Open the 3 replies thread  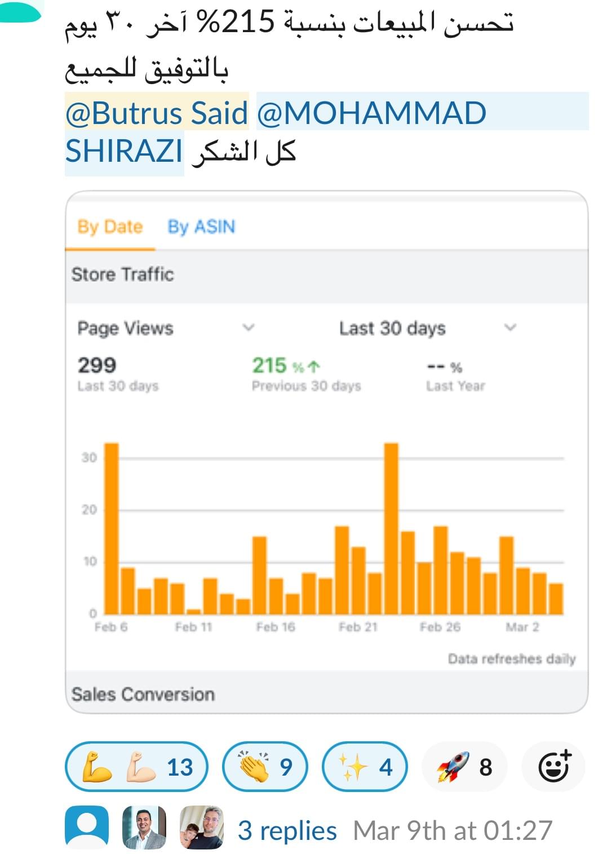(287, 830)
